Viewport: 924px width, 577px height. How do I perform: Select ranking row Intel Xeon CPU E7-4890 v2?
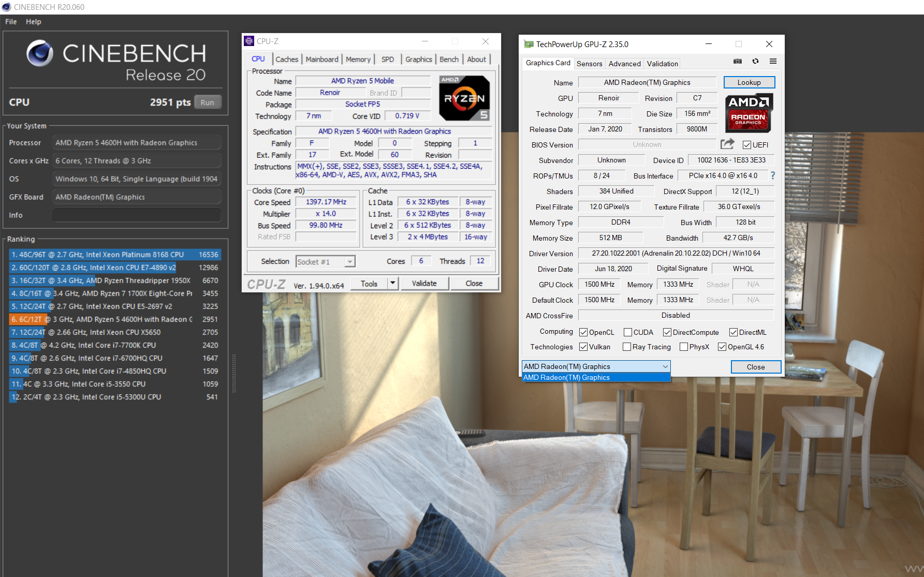tap(115, 268)
